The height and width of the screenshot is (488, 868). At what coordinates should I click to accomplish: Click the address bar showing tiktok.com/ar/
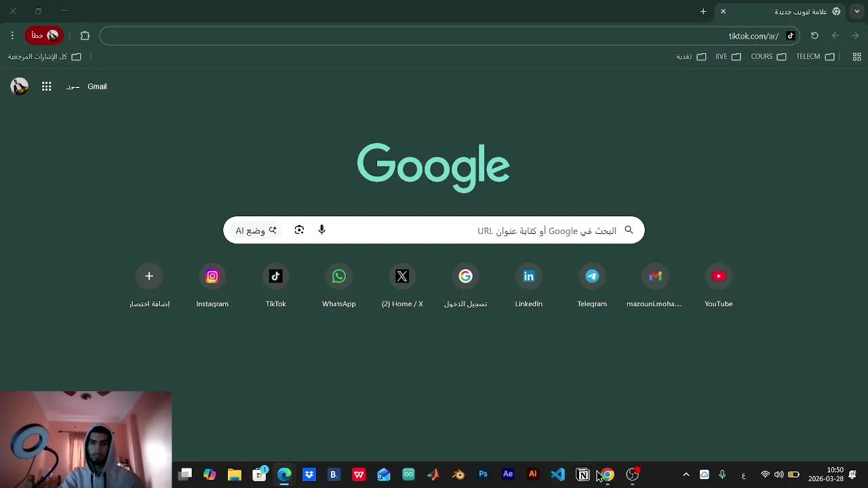[450, 35]
